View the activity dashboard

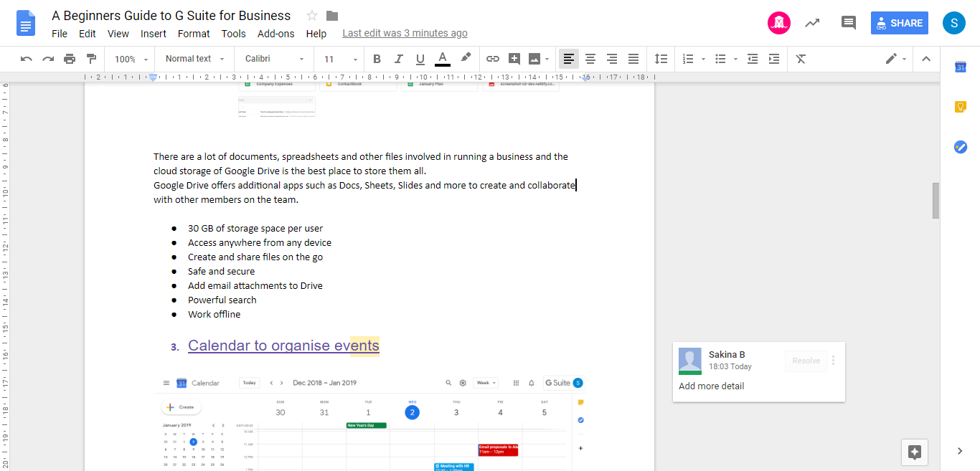click(x=812, y=23)
